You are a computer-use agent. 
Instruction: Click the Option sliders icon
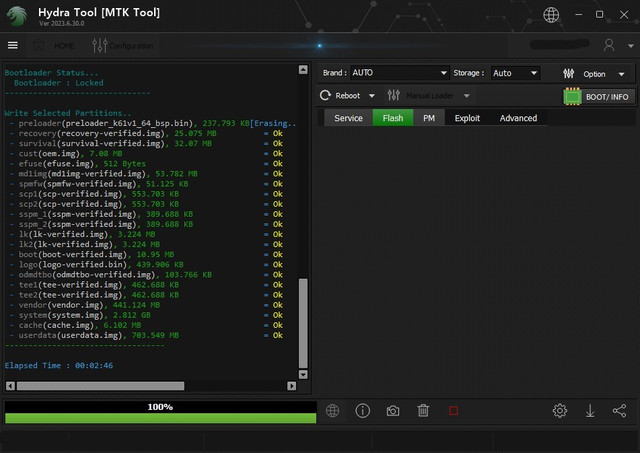click(569, 74)
